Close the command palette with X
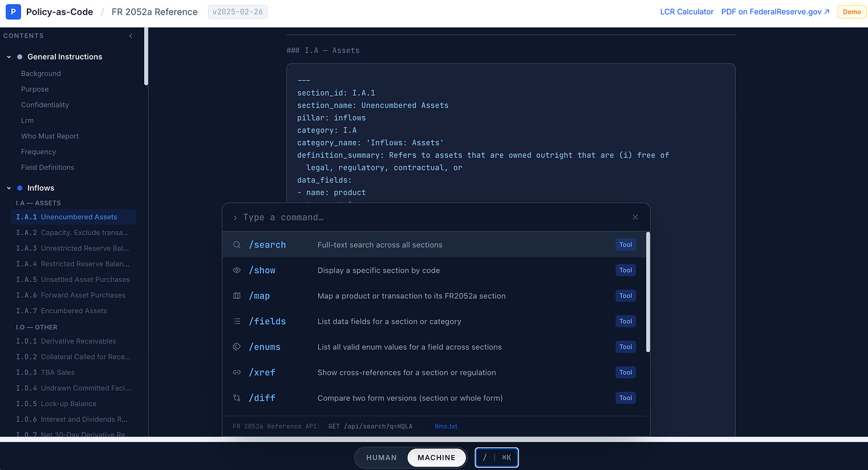868x470 pixels. tap(635, 217)
